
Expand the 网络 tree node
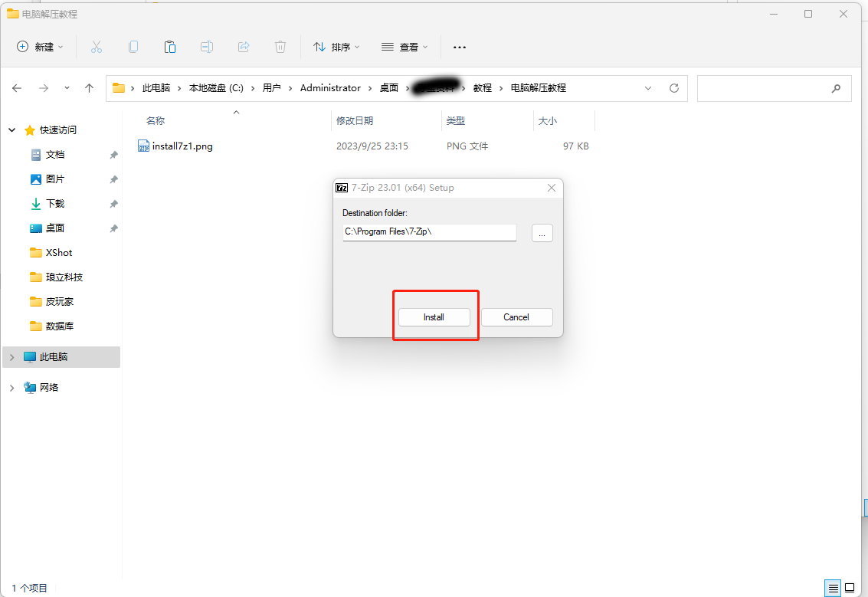(11, 388)
